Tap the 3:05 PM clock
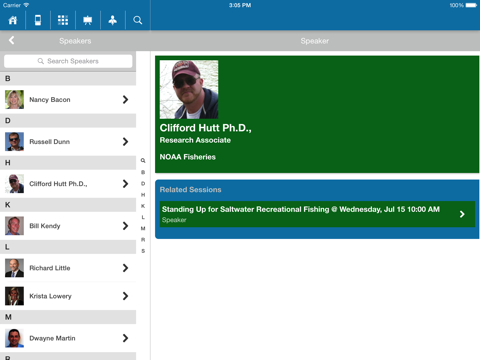 [x=240, y=5]
